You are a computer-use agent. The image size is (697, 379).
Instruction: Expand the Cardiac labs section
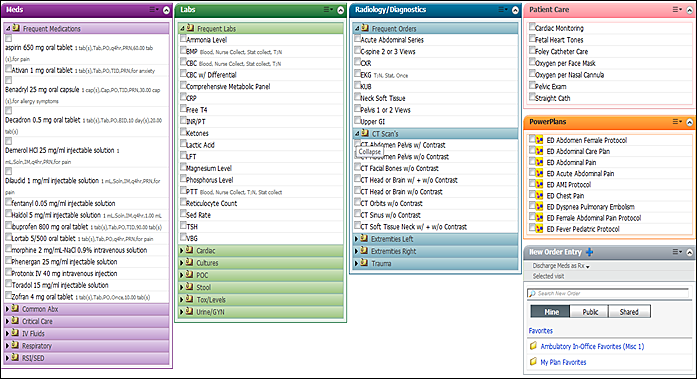[182, 251]
